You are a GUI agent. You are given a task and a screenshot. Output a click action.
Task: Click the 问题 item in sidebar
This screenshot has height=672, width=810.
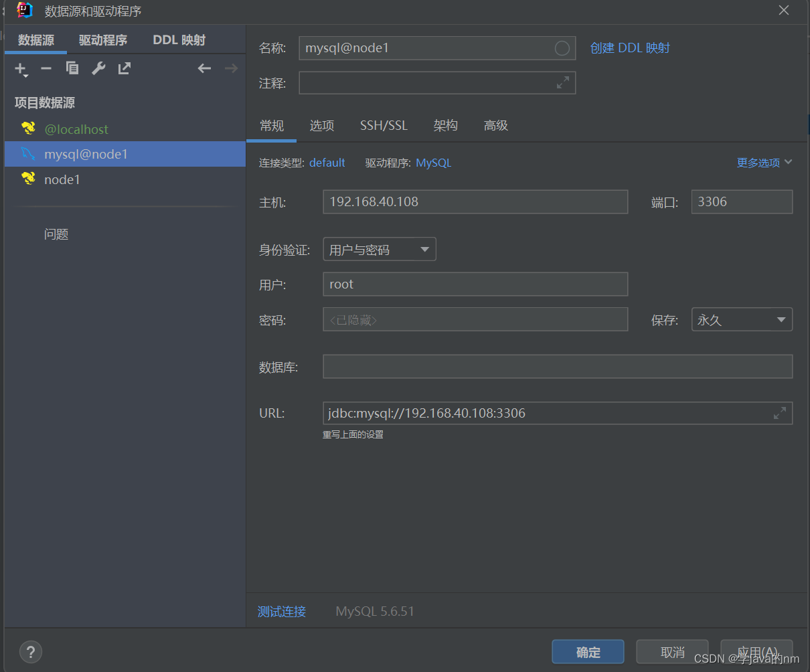pyautogui.click(x=56, y=234)
